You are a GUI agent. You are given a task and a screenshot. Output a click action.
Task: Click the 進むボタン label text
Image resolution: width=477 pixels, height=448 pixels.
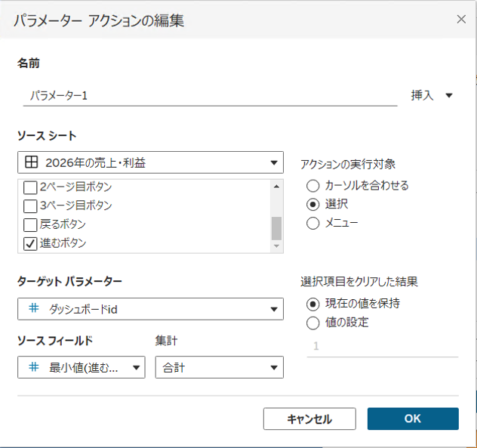coord(63,243)
